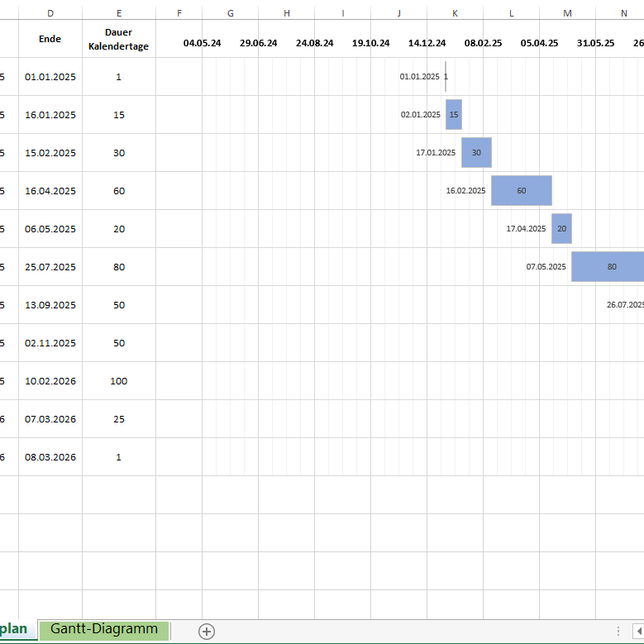The height and width of the screenshot is (644, 644).
Task: Select column K header
Action: coord(455,13)
